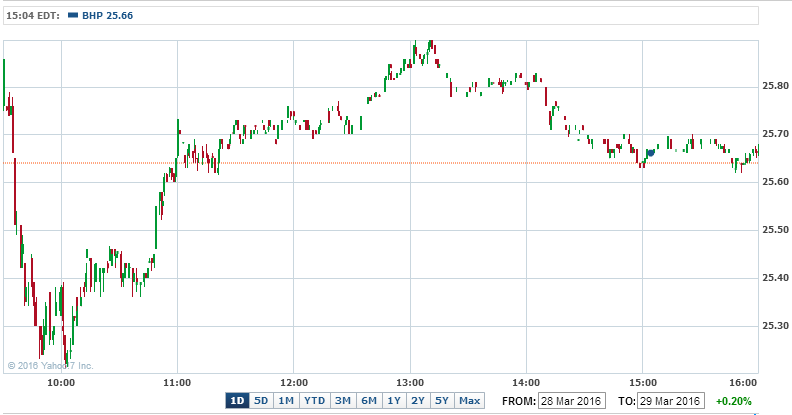Click the 12:00 time axis label
The height and width of the screenshot is (415, 792).
[294, 383]
